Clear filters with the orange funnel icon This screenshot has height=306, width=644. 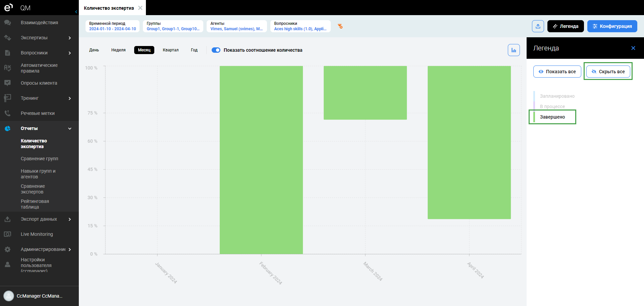click(340, 26)
